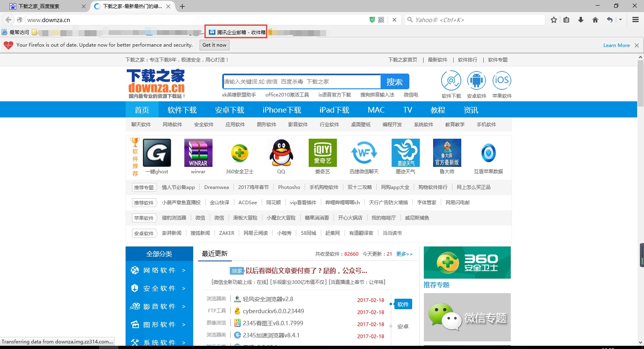644x349 pixels.
Task: Open 下载之家首页 top link
Action: click(402, 60)
